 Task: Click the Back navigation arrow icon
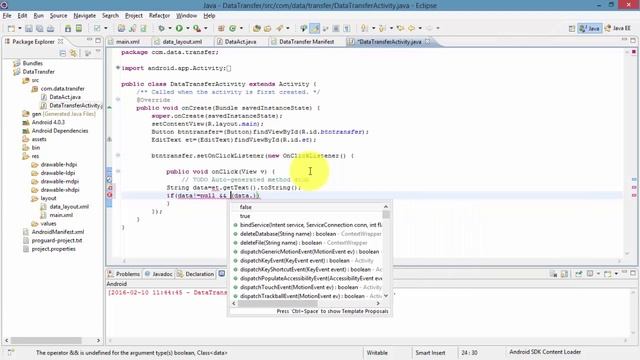(x=411, y=28)
